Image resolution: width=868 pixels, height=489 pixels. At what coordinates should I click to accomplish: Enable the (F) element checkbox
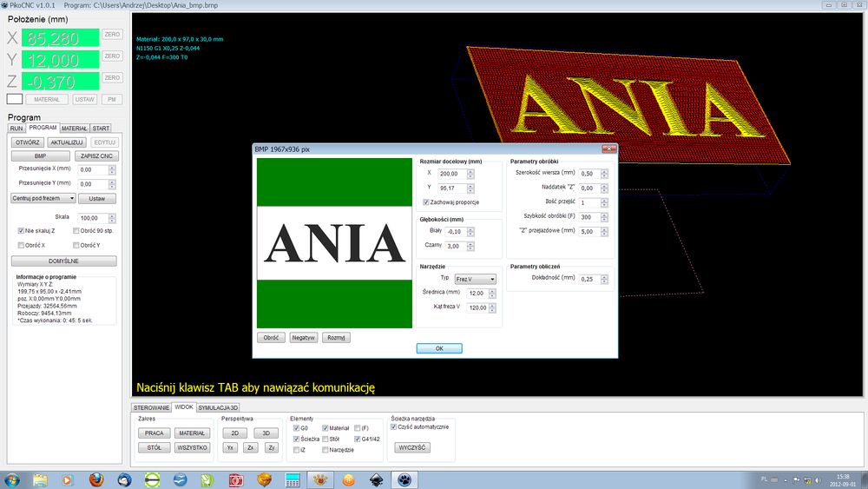[357, 428]
